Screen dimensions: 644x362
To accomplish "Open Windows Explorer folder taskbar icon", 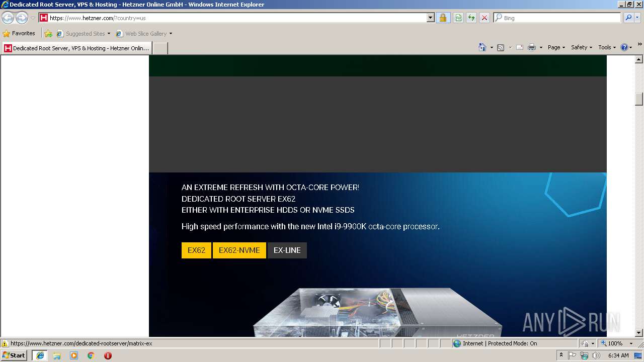I will click(57, 355).
